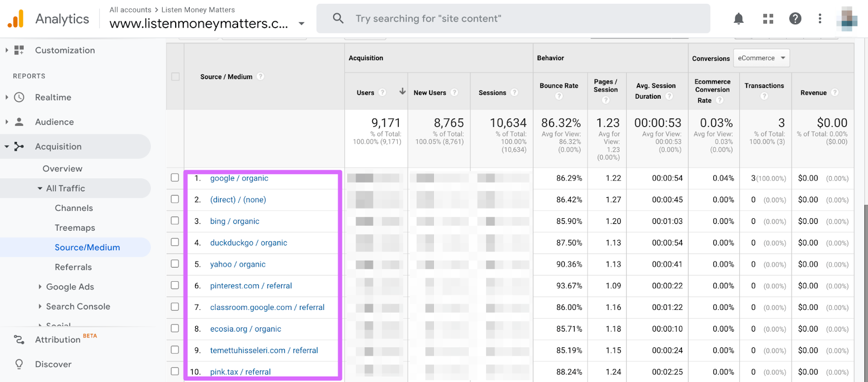Collapse the All Traffic submenu arrow
This screenshot has height=382, width=868.
pos(40,189)
